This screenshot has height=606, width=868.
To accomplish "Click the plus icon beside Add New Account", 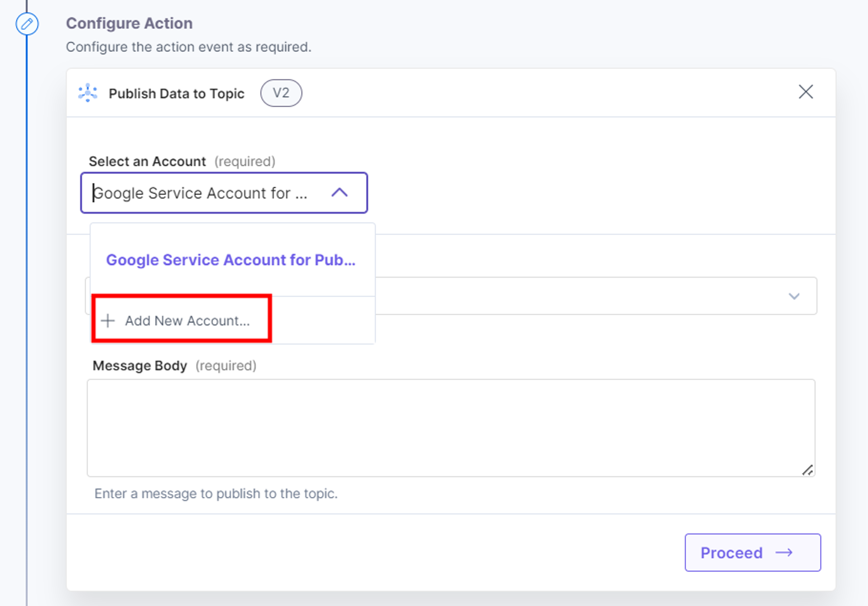I will (x=108, y=321).
